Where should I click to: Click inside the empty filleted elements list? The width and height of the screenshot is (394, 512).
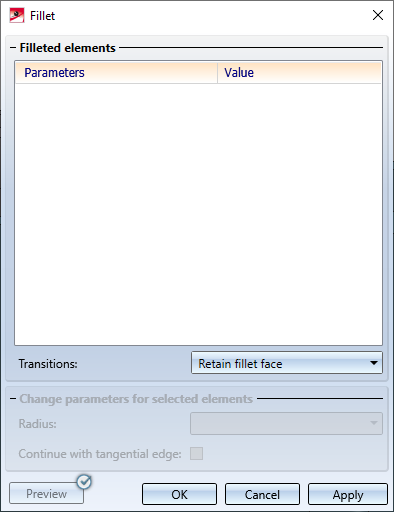tap(198, 214)
